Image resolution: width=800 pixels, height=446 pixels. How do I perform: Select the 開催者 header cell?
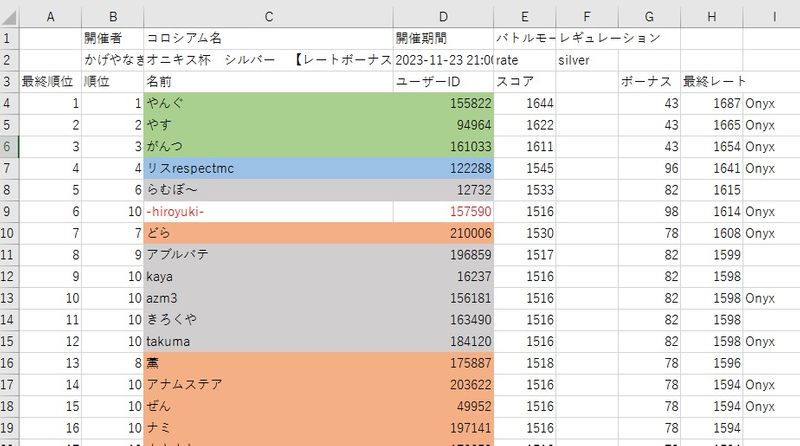coord(112,38)
